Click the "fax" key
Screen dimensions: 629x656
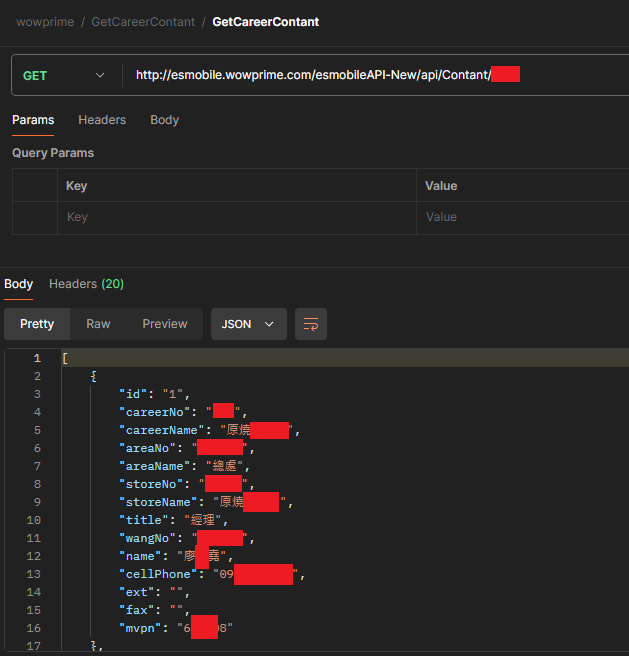pos(137,610)
